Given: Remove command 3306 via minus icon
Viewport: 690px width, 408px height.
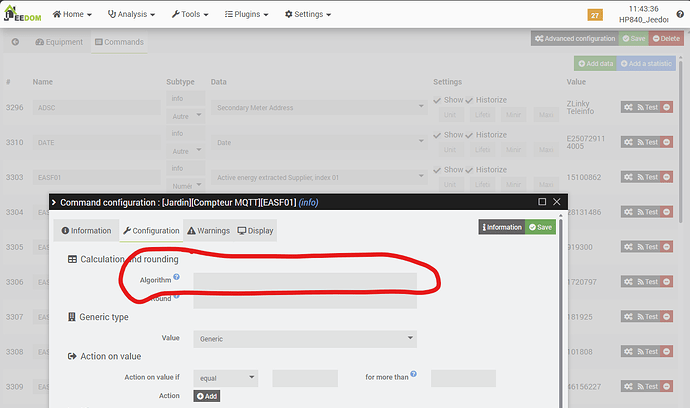Looking at the screenshot, I should click(667, 281).
